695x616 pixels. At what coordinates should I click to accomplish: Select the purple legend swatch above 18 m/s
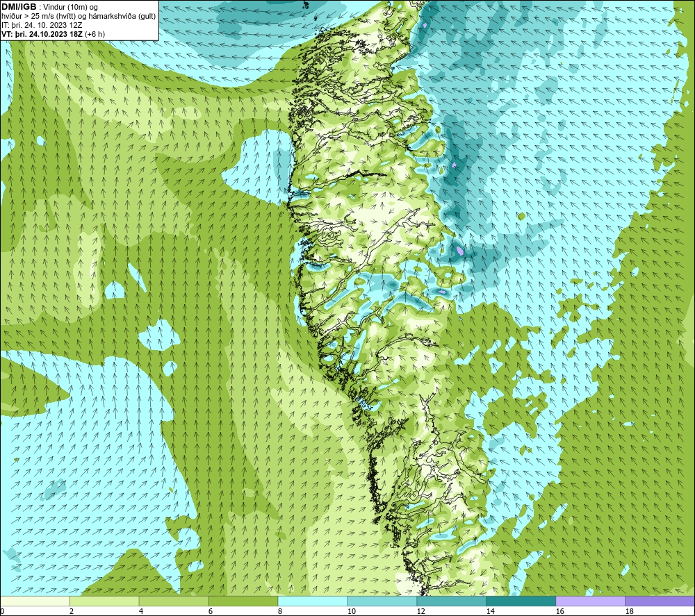660,601
